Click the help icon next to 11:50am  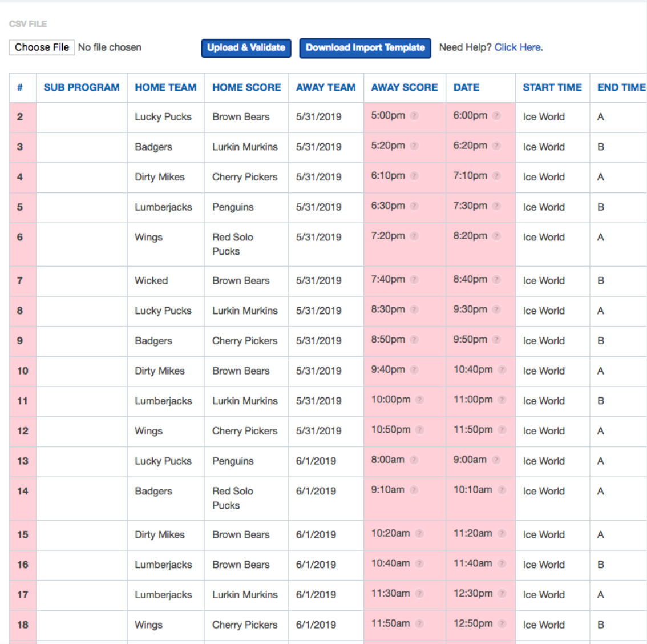point(419,624)
